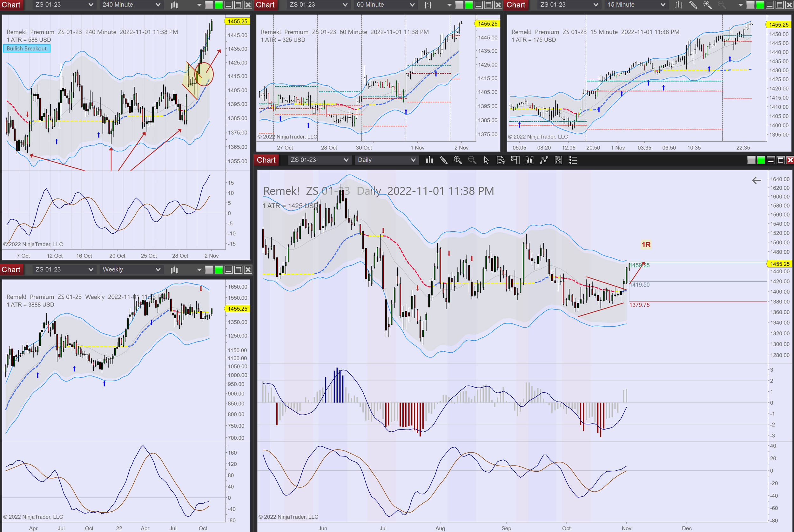Open drawing tools in Daily chart

click(x=443, y=160)
